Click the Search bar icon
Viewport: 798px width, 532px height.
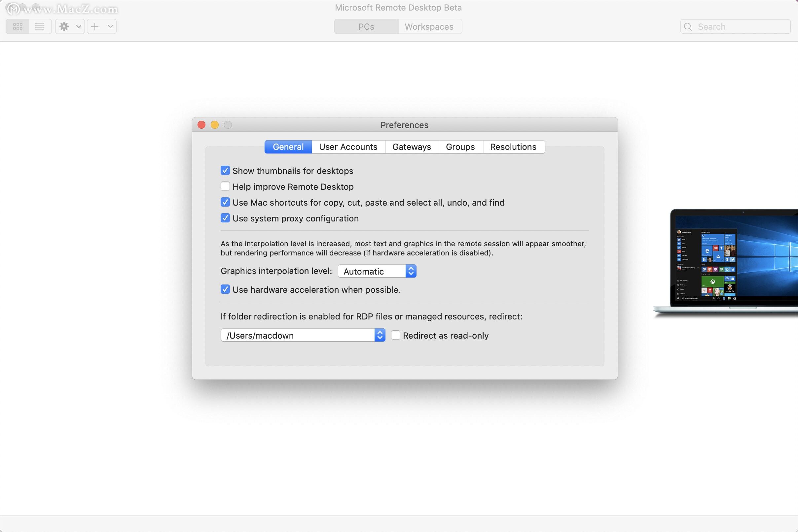click(x=689, y=26)
